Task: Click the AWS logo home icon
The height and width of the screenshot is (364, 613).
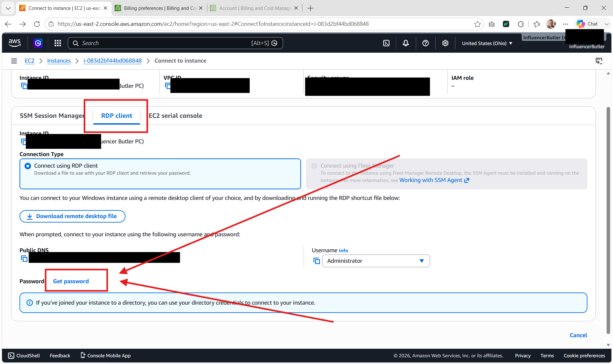Action: (x=15, y=43)
